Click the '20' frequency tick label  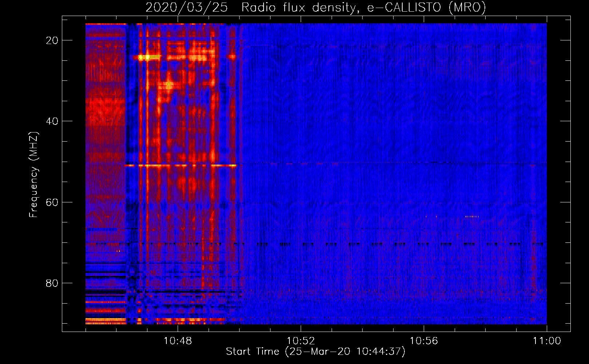click(x=52, y=40)
